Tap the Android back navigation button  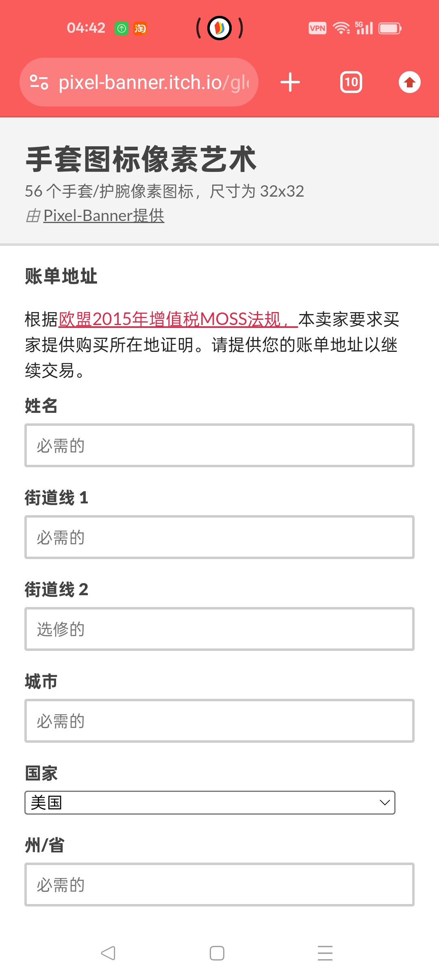pos(108,953)
